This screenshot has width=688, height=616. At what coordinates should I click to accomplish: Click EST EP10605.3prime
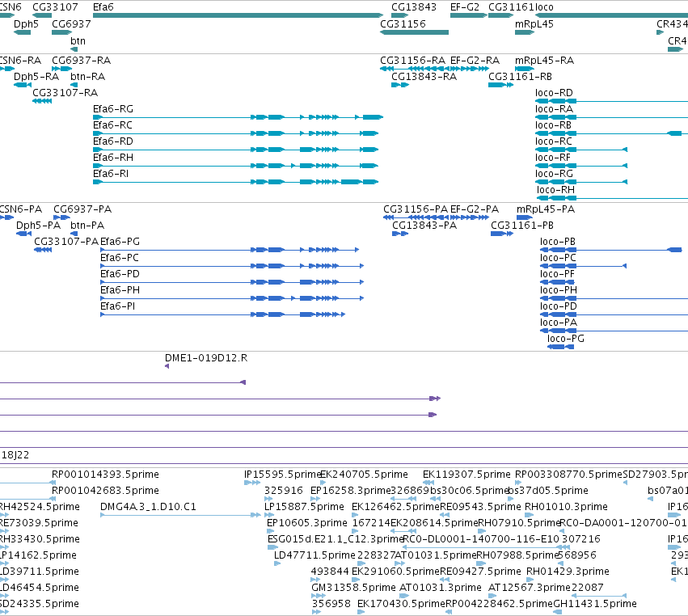pyautogui.click(x=307, y=523)
